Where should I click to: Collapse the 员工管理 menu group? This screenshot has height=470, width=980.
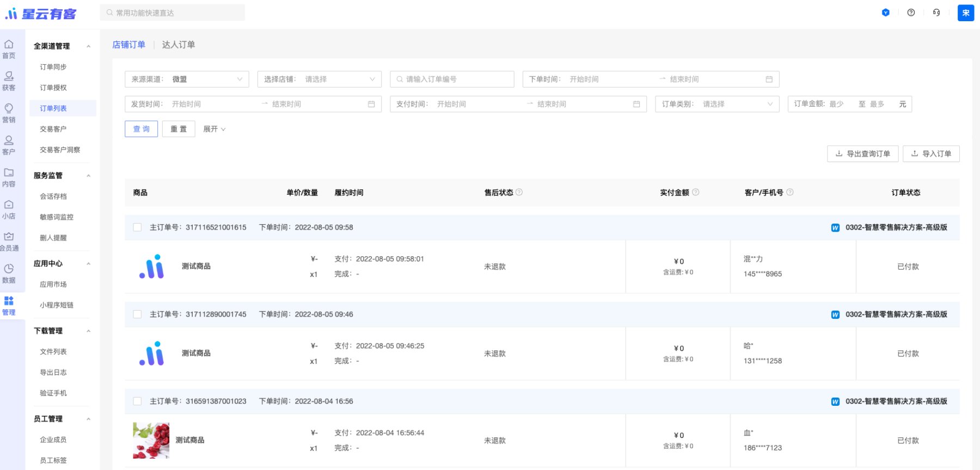[x=88, y=419]
